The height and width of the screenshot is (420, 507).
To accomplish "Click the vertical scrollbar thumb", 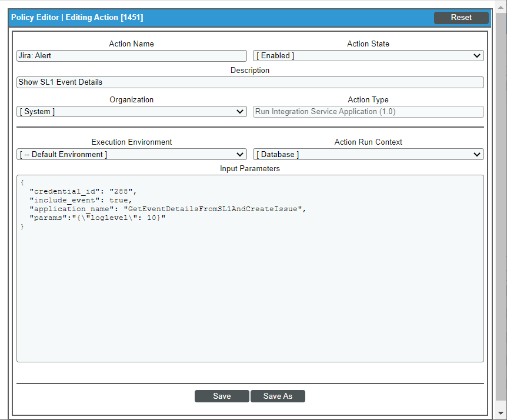I will pyautogui.click(x=501, y=206).
